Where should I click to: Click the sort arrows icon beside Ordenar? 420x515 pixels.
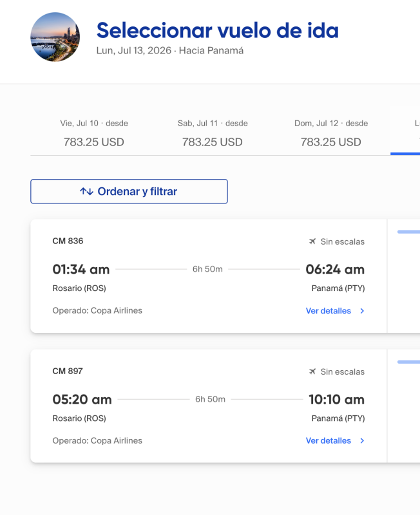[x=86, y=191]
